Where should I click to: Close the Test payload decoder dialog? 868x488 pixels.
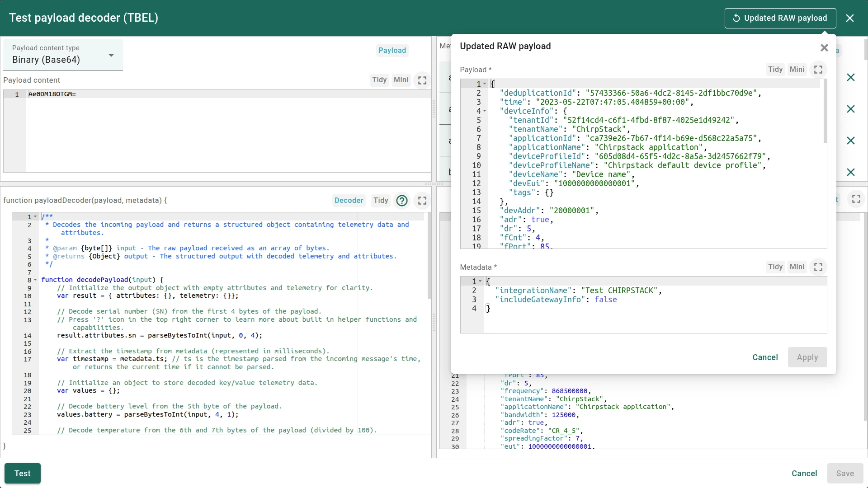click(850, 18)
